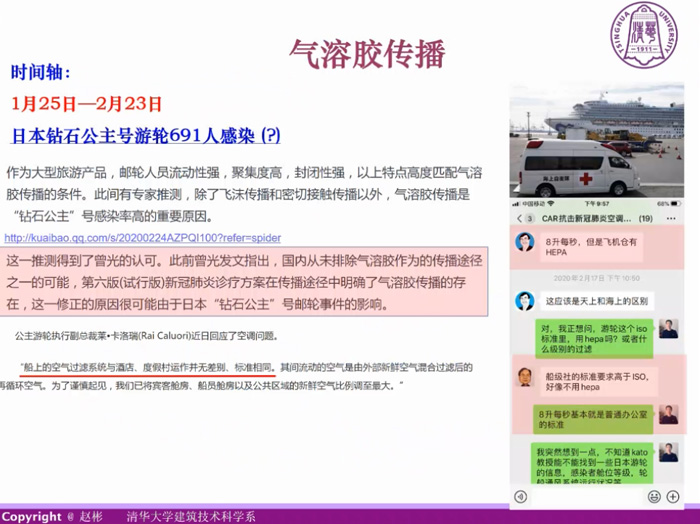The width and height of the screenshot is (700, 524).
Task: Select the '8升每秒基本就是普通办公室的标准' bubble
Action: click(x=593, y=419)
